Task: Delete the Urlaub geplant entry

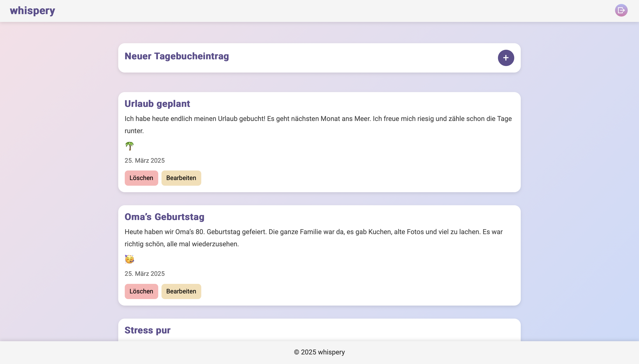Action: (x=141, y=178)
